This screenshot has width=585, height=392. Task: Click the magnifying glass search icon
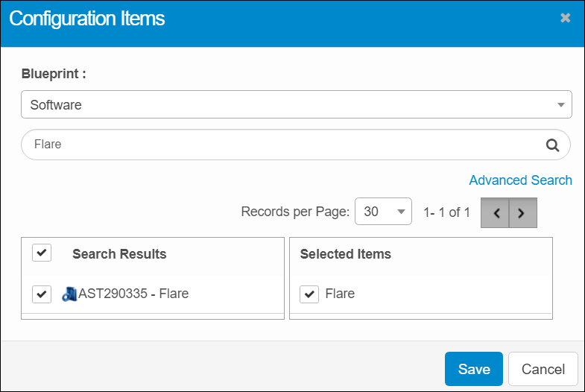(x=552, y=145)
